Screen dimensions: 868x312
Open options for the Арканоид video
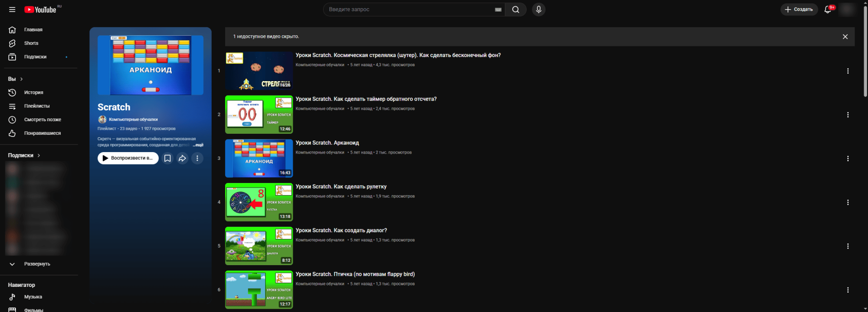(848, 159)
